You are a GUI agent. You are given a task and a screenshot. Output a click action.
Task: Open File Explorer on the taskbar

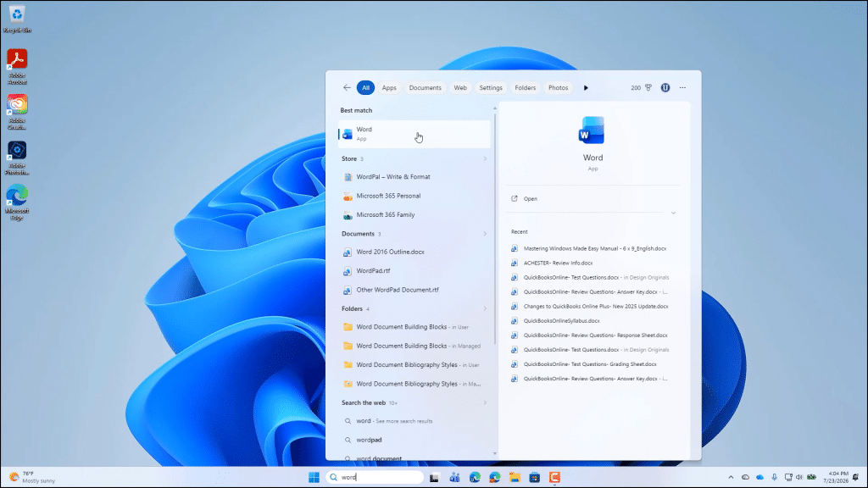pyautogui.click(x=515, y=477)
